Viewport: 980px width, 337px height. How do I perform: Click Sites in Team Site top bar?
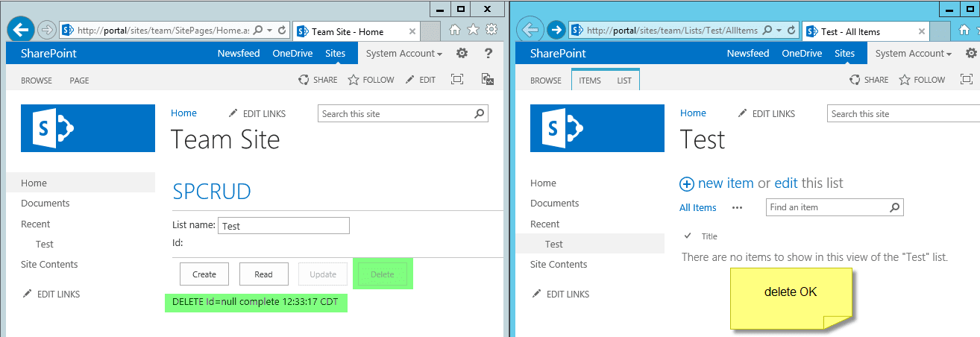pyautogui.click(x=336, y=54)
